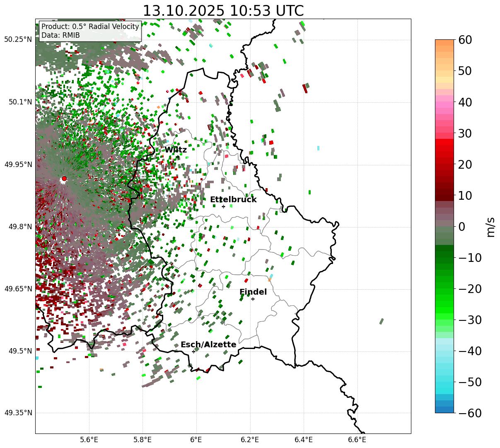The height and width of the screenshot is (448, 500).
Task: Select the Esch/Alzette city label
Action: (208, 345)
